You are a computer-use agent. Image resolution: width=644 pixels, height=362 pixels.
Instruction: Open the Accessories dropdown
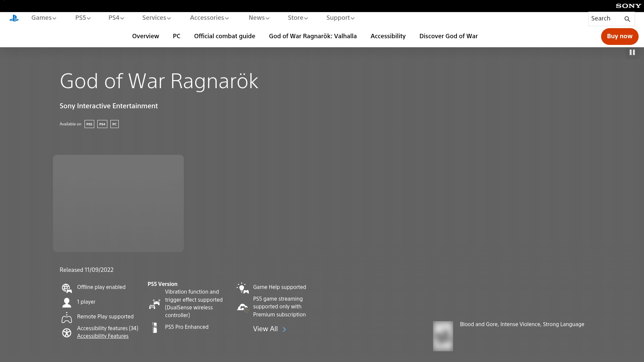coord(209,18)
